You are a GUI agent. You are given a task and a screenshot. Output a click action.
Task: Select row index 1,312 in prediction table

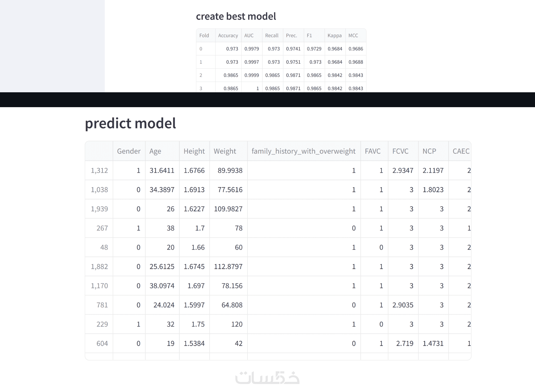pyautogui.click(x=99, y=170)
